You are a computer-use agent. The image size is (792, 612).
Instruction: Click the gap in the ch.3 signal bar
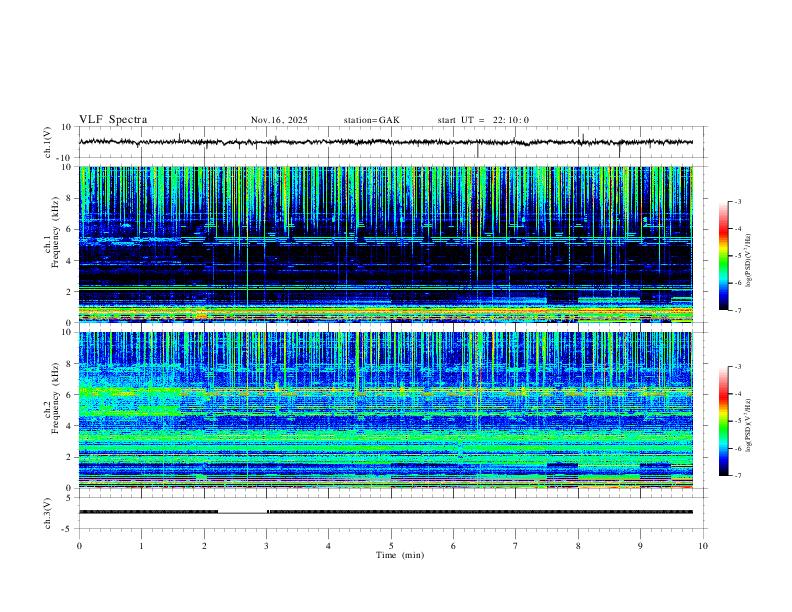[x=242, y=512]
